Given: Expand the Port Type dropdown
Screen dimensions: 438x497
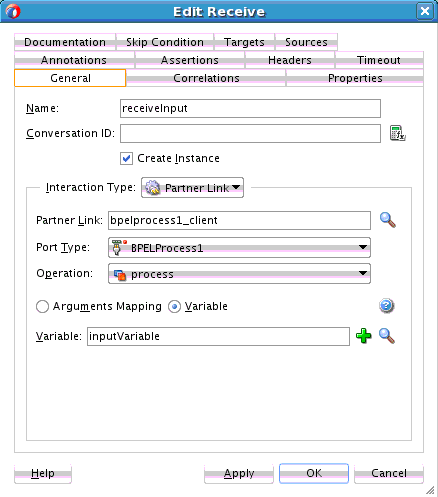Looking at the screenshot, I should coord(239,248).
